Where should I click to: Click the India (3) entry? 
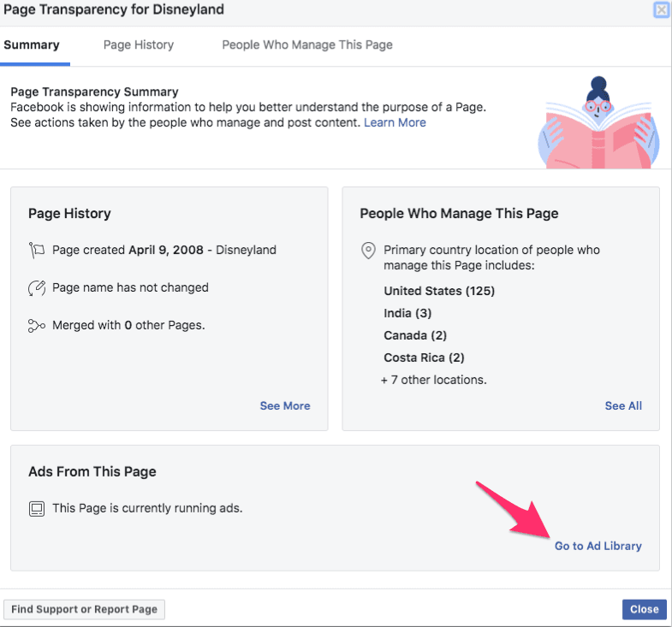pos(407,313)
